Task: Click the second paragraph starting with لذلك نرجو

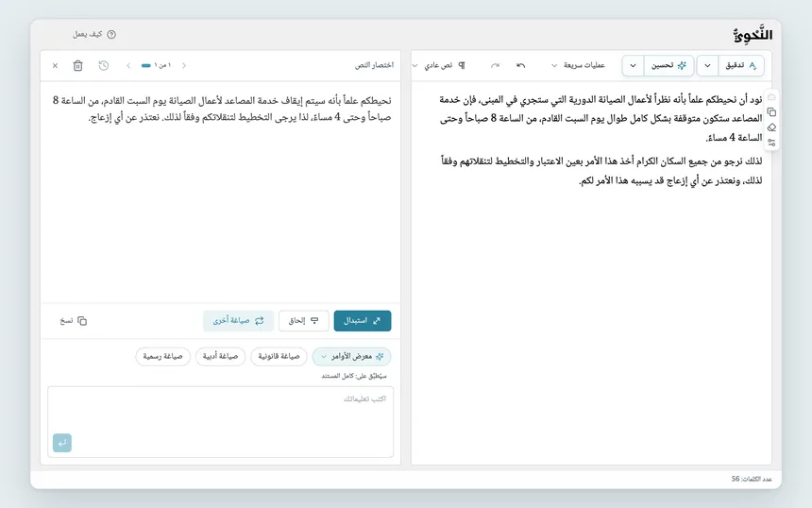Action: pos(601,171)
